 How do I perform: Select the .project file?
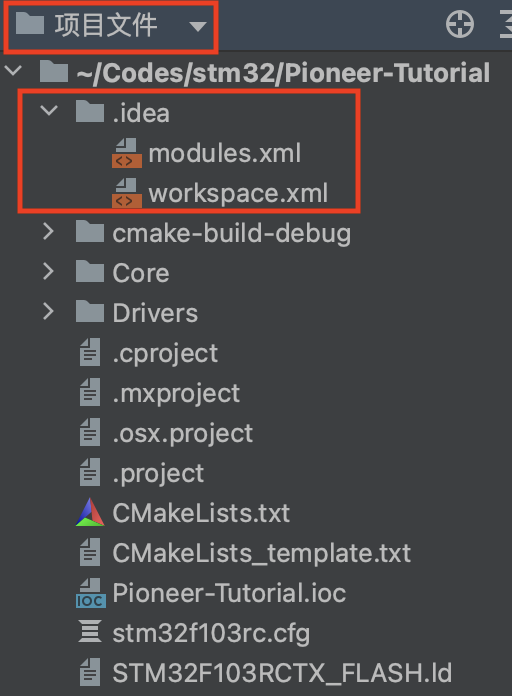point(158,474)
